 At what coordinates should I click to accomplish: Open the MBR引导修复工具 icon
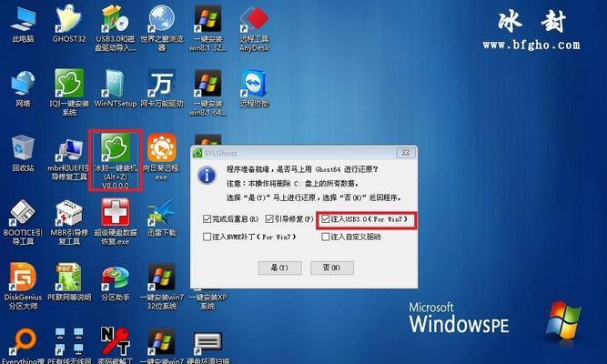[x=69, y=222]
